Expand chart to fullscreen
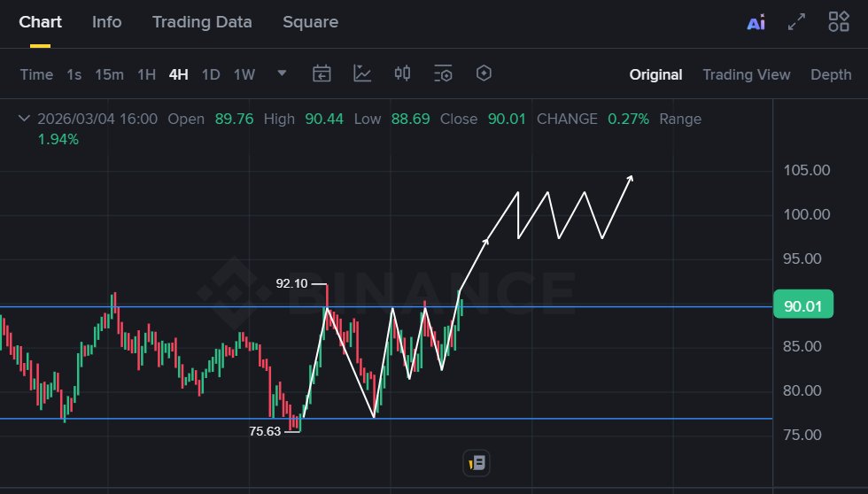The image size is (868, 494). tap(796, 22)
